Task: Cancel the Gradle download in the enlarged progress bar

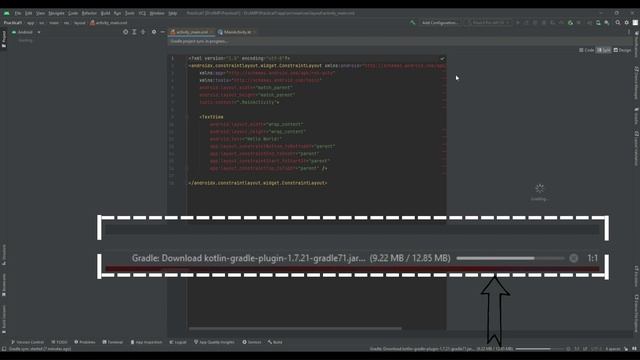Action: [x=573, y=258]
